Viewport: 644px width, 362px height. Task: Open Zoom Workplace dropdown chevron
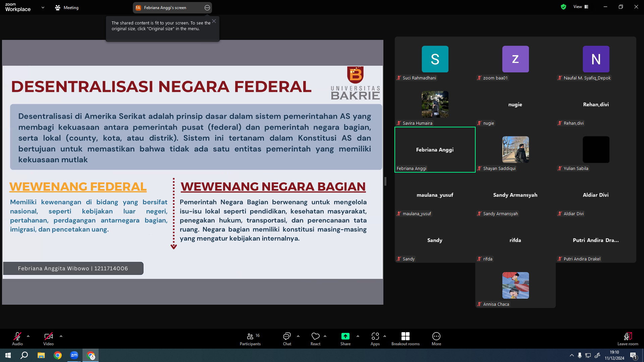[43, 7]
